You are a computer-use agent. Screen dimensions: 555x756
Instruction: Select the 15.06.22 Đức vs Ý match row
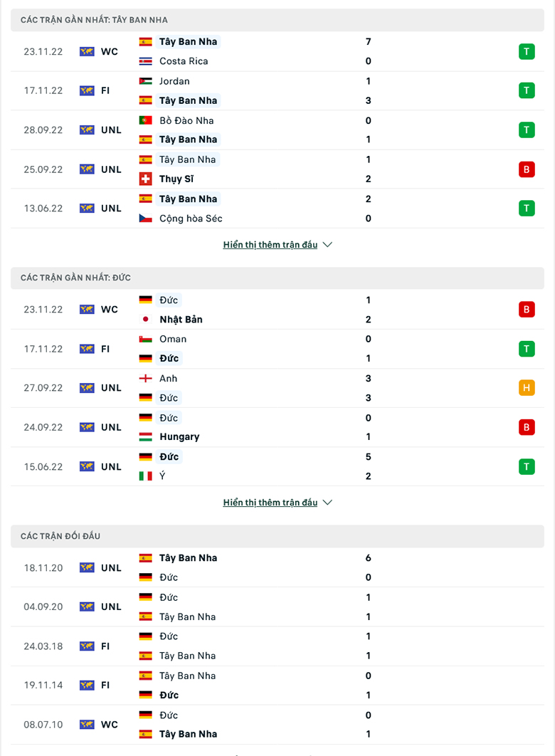point(277,466)
